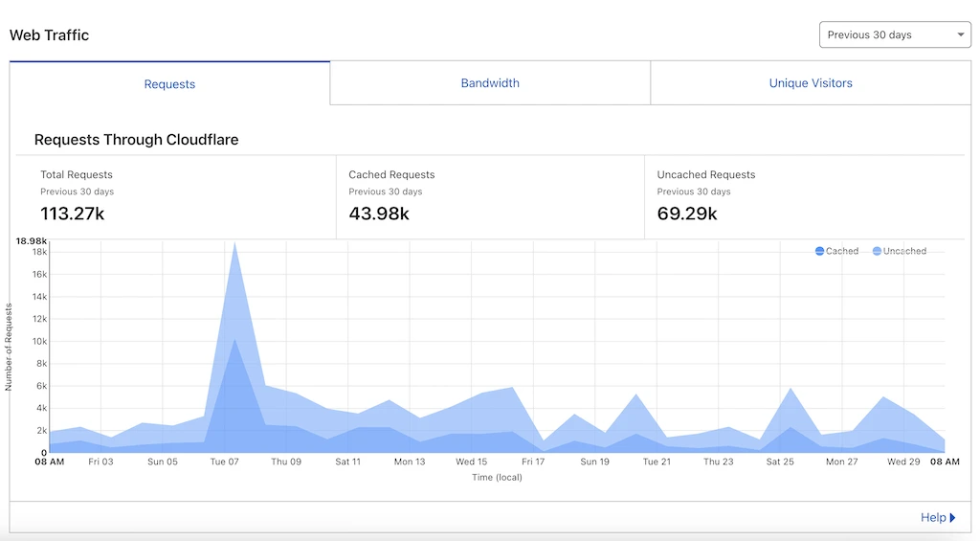The width and height of the screenshot is (980, 541).
Task: Toggle the Cached series in legend
Action: coord(836,251)
